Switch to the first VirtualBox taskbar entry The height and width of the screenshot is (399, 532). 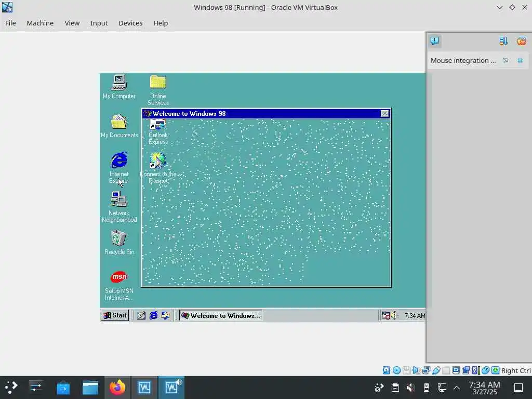tap(144, 387)
